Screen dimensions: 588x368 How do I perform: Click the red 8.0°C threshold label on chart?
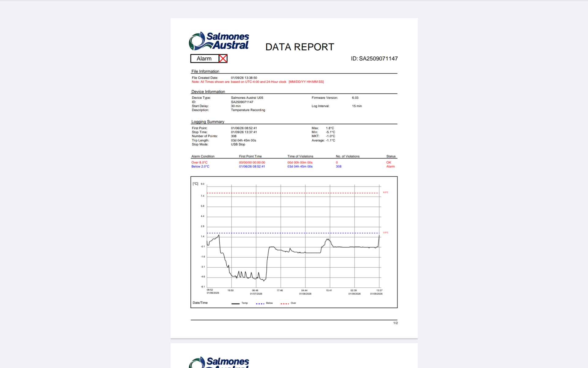tap(386, 192)
